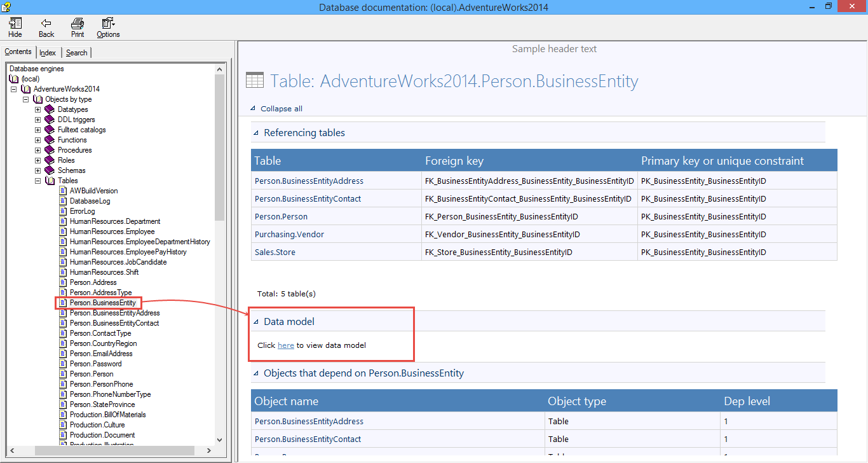The height and width of the screenshot is (463, 868).
Task: Collapse the Tables tree node
Action: (x=38, y=181)
